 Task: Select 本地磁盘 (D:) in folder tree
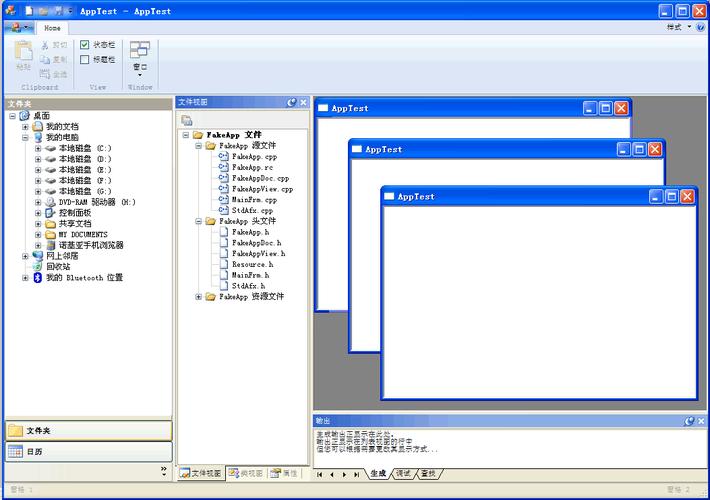point(85,159)
